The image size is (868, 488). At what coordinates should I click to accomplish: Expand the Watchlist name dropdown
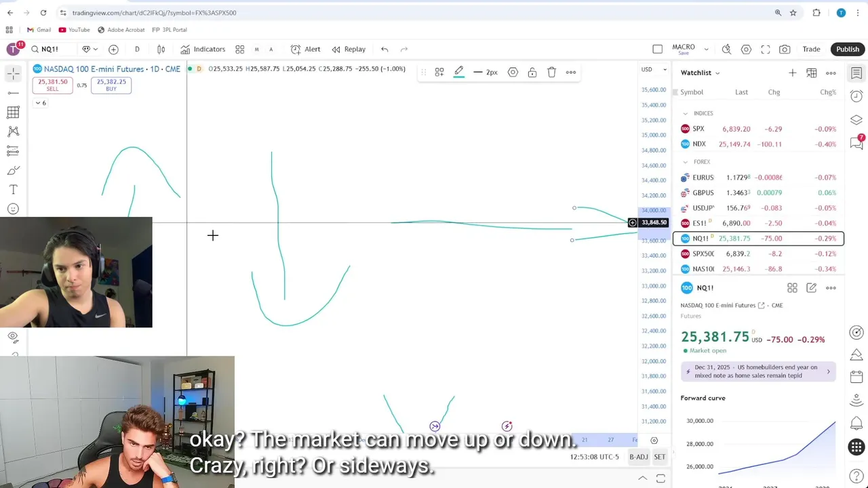pos(701,73)
